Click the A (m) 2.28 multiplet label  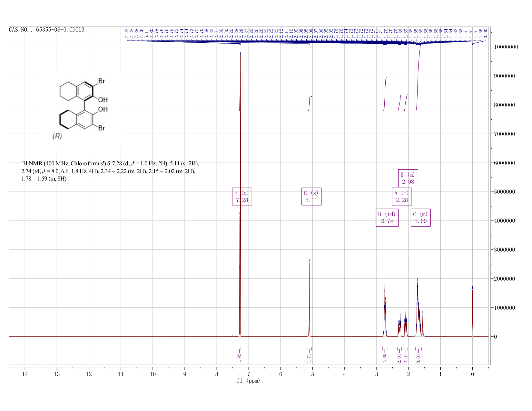click(402, 196)
